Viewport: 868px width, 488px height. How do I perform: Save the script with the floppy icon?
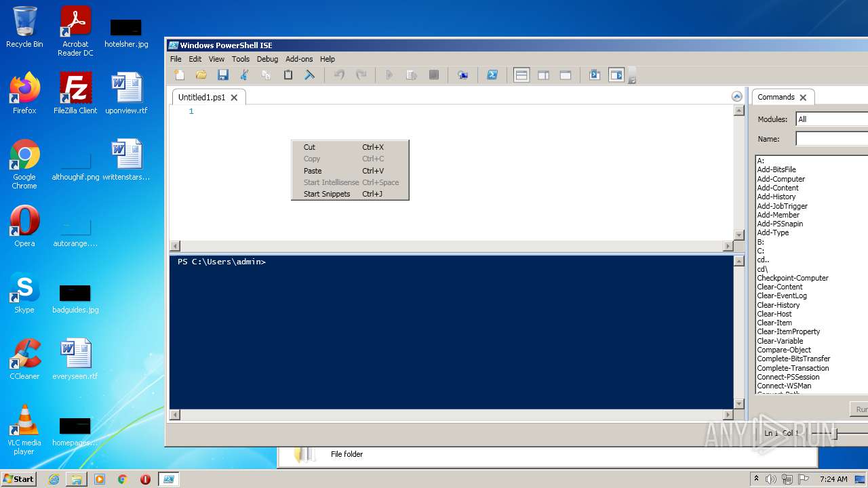click(222, 75)
